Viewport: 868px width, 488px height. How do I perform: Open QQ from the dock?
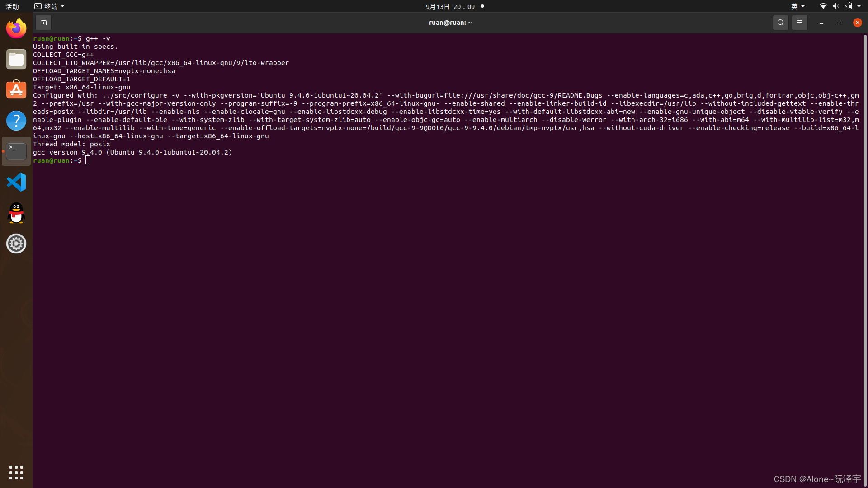tap(16, 213)
